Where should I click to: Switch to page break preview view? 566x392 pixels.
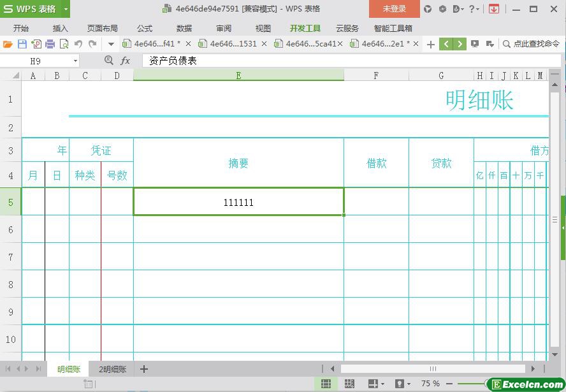point(349,384)
